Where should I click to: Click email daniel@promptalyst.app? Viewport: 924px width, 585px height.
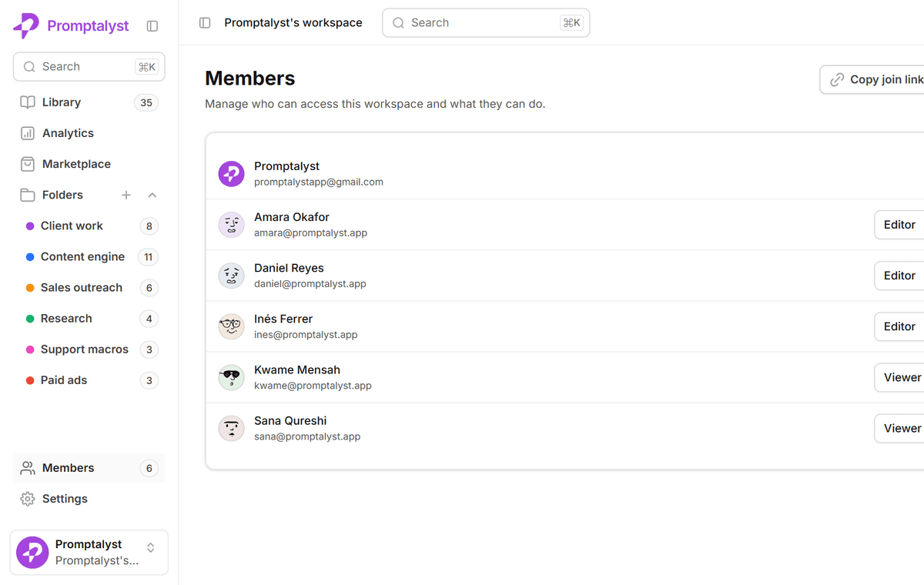(310, 283)
